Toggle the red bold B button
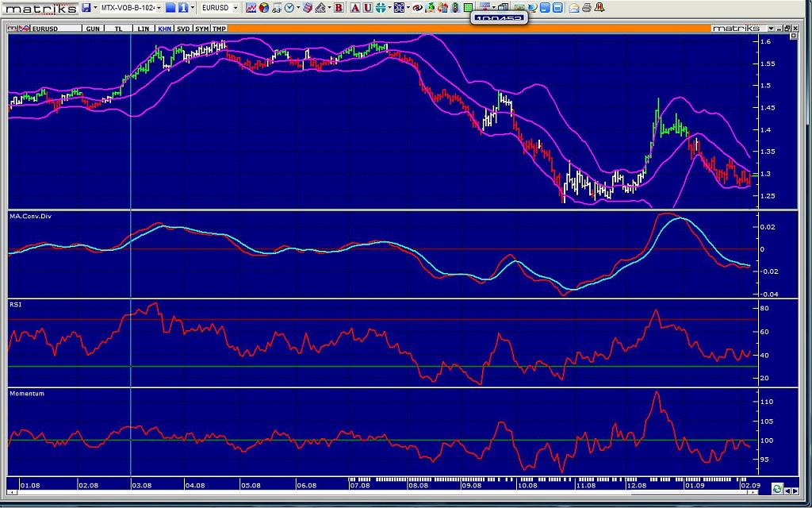Viewport: 812px width, 508px height. (339, 8)
